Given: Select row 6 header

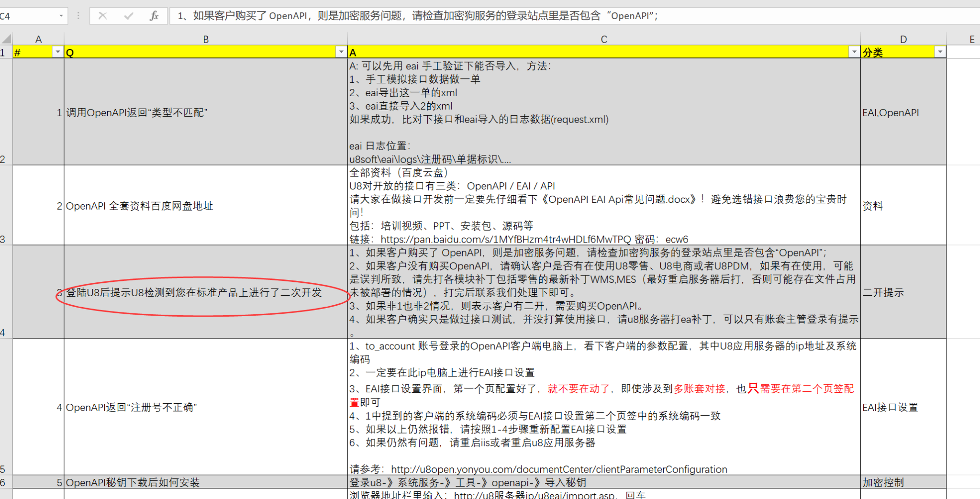Looking at the screenshot, I should click(x=6, y=482).
